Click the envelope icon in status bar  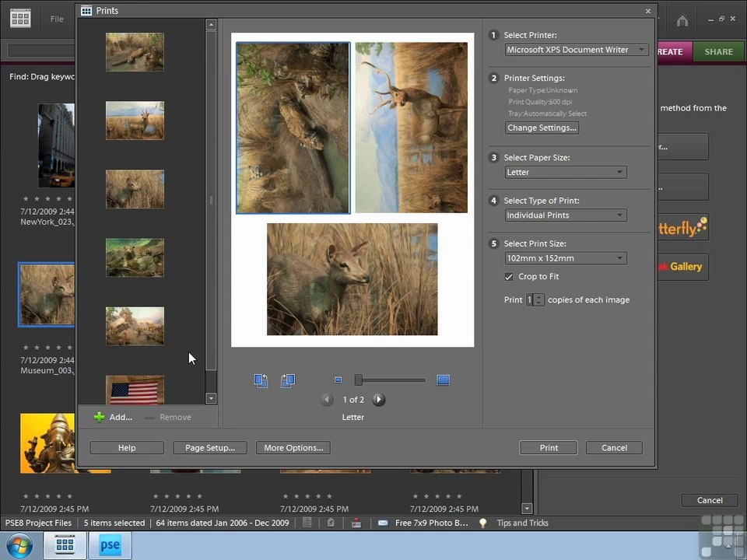(x=383, y=523)
